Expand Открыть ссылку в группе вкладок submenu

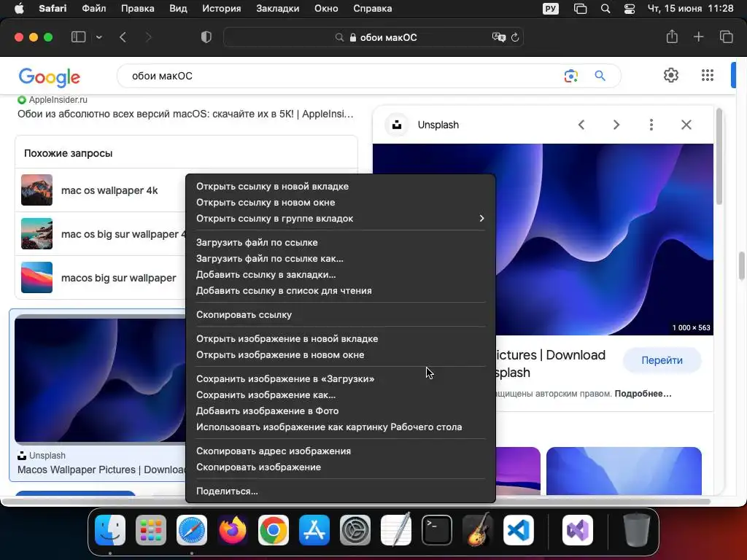pos(340,219)
